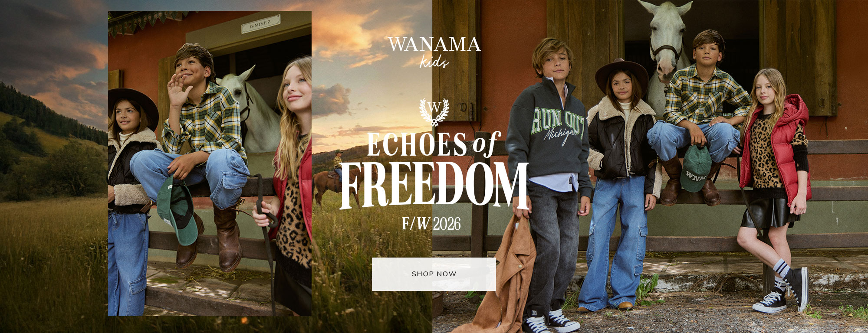The height and width of the screenshot is (333, 868).
Task: Select the W laurel crest emblem
Action: 434,111
